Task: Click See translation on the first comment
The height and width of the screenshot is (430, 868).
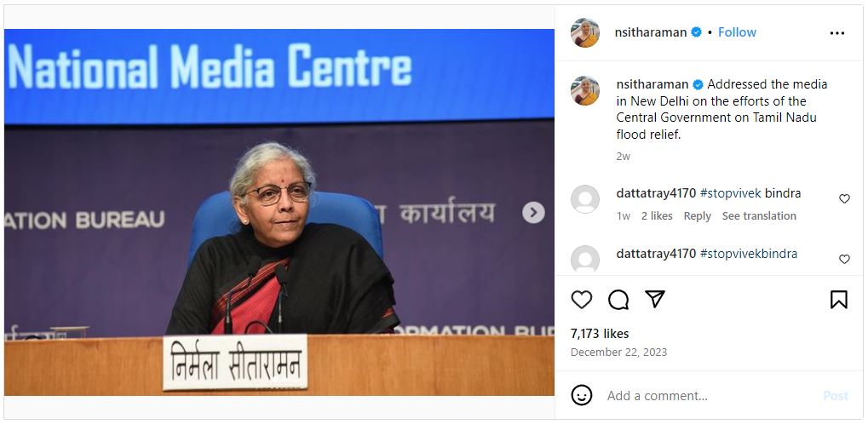Action: [759, 215]
